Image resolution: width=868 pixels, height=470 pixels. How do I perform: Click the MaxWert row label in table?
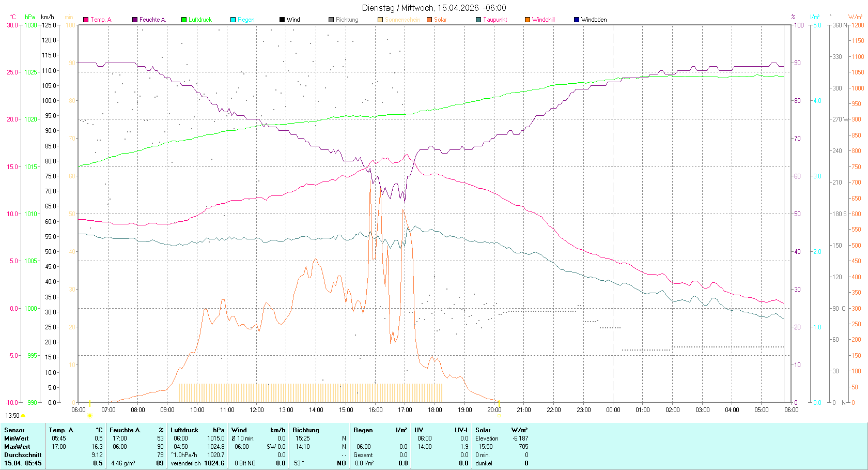[x=17, y=447]
